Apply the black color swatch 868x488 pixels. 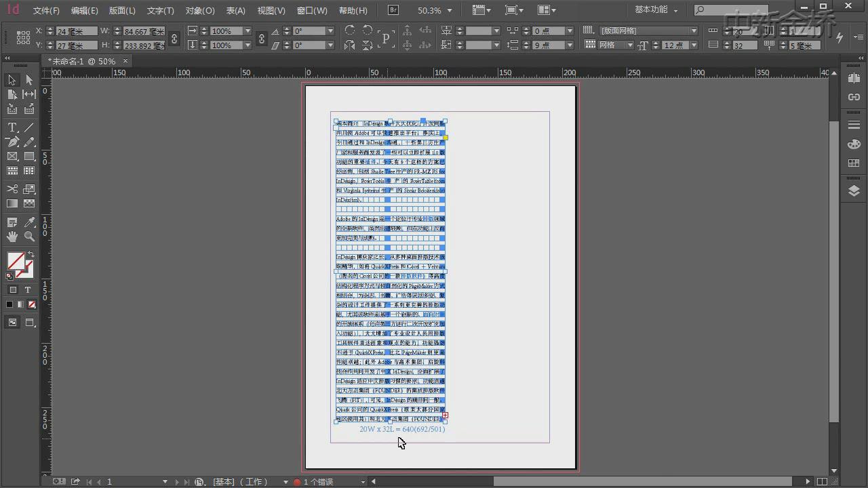tap(9, 305)
